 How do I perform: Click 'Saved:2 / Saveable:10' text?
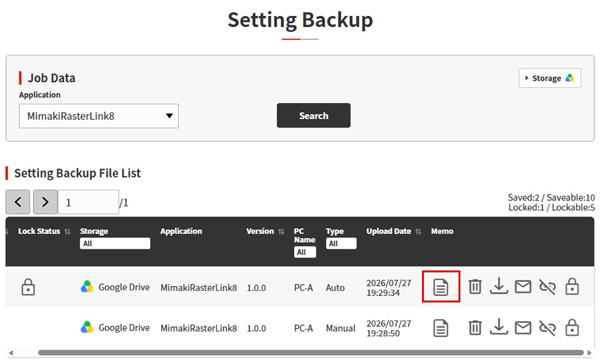click(x=551, y=197)
